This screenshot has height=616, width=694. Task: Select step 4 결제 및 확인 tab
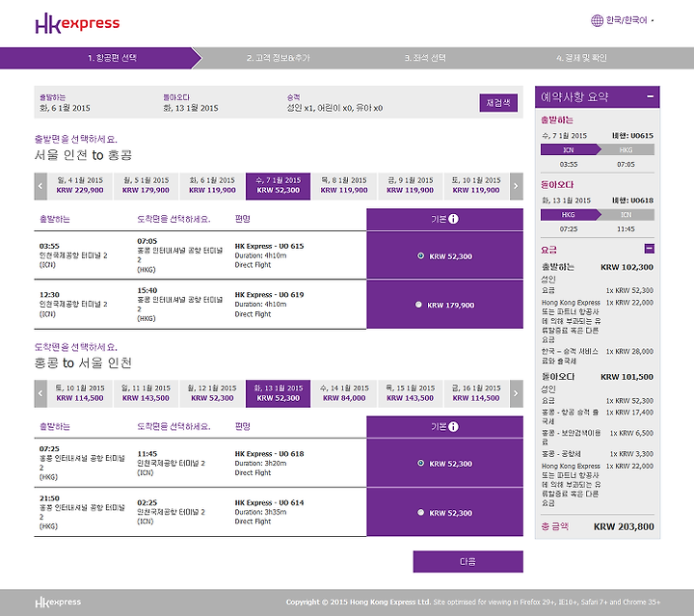581,58
